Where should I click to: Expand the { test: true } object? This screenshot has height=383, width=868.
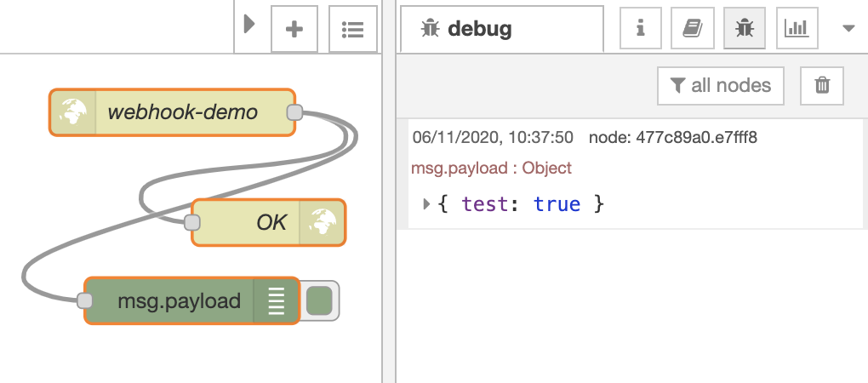pyautogui.click(x=427, y=204)
